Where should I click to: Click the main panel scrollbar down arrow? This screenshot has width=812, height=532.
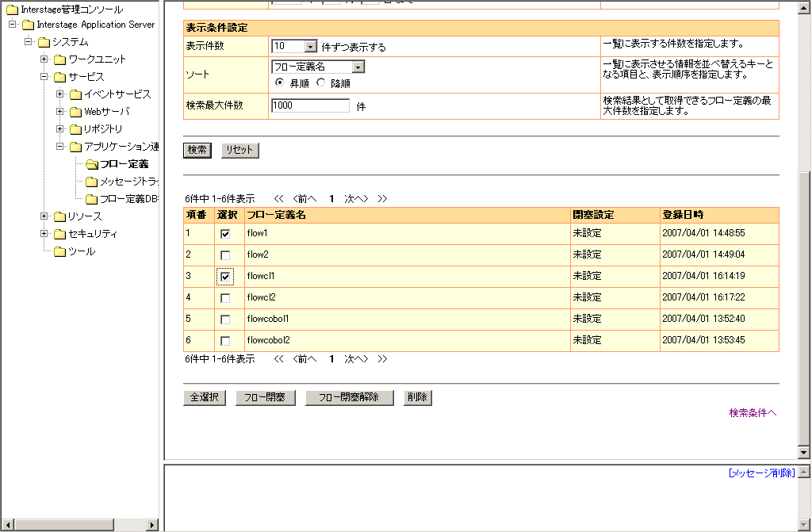pos(804,452)
